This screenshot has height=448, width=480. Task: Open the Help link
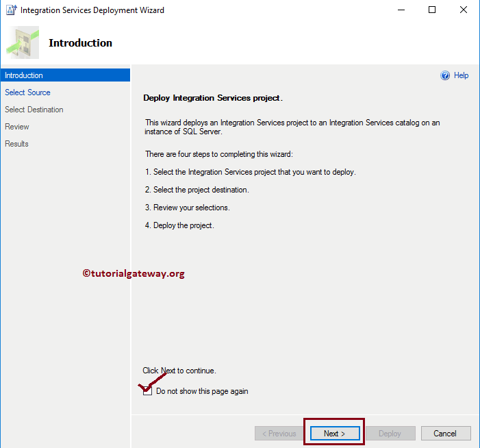tap(461, 75)
